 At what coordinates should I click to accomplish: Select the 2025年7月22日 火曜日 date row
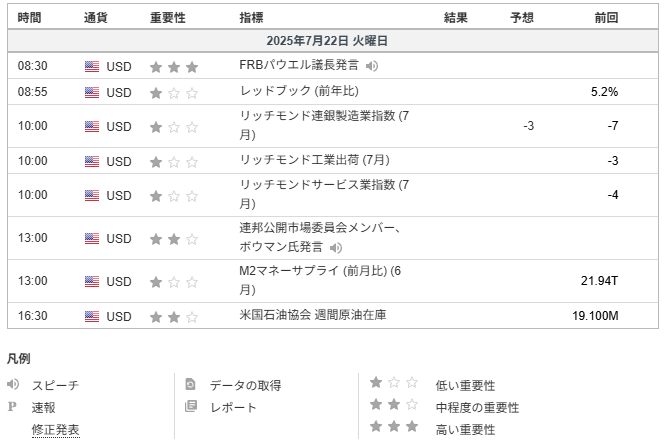pos(333,41)
